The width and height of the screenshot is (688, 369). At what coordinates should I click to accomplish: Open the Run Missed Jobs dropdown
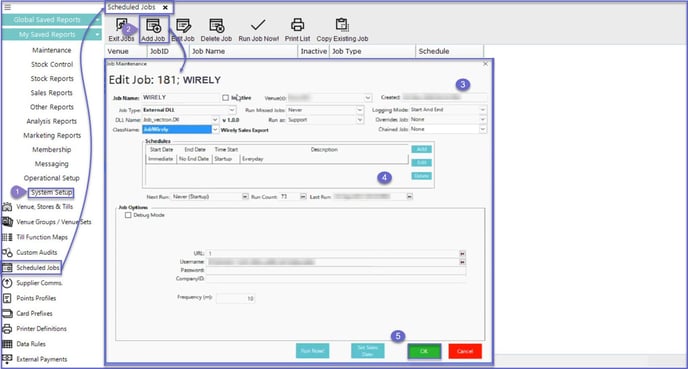pos(360,110)
